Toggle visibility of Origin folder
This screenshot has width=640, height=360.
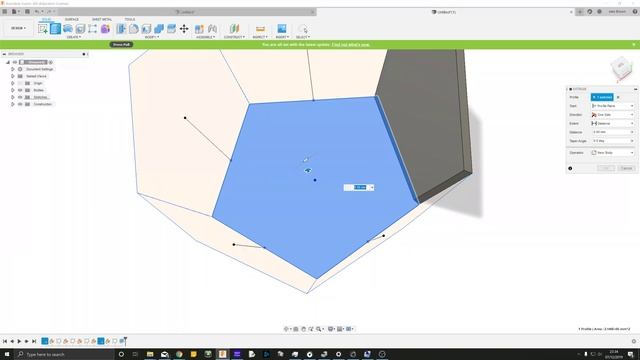(x=20, y=83)
